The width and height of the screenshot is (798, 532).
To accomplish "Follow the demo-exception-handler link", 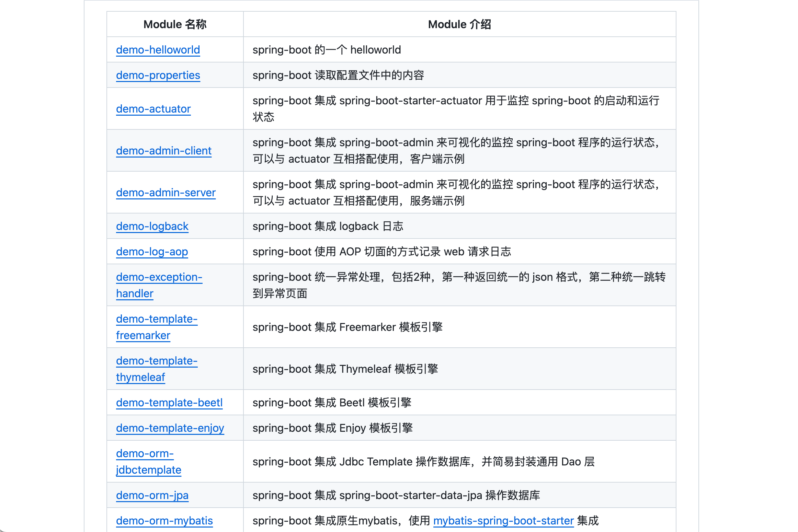I will pyautogui.click(x=159, y=285).
